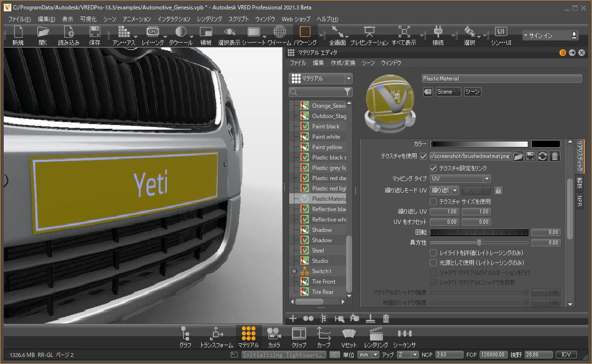Screen dimensions: 592x364
Task: Toggle the CPU raytracing icon
Action: [152, 32]
